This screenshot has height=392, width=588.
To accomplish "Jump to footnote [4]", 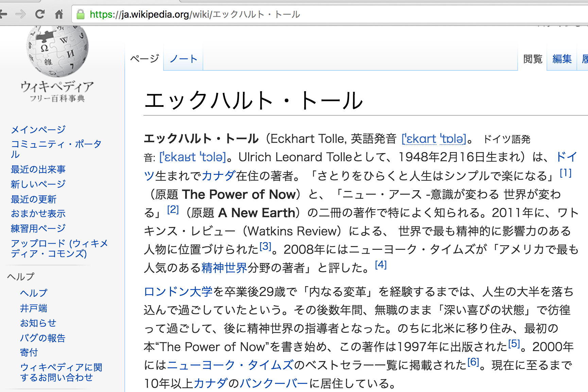I will [381, 265].
